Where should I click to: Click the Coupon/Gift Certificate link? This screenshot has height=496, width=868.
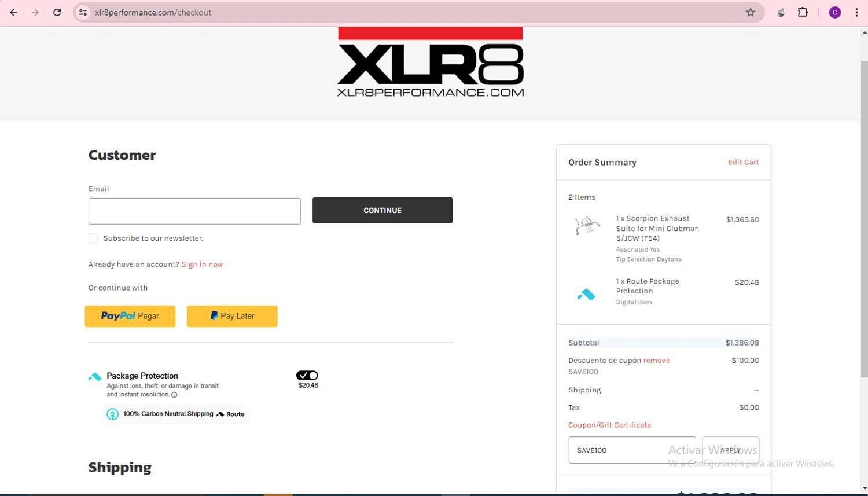(x=610, y=425)
